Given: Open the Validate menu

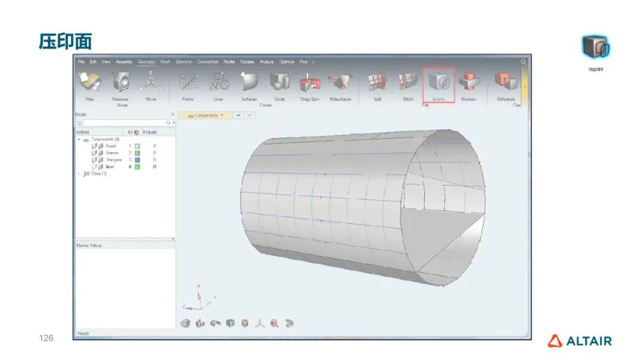Looking at the screenshot, I should coord(247,61).
